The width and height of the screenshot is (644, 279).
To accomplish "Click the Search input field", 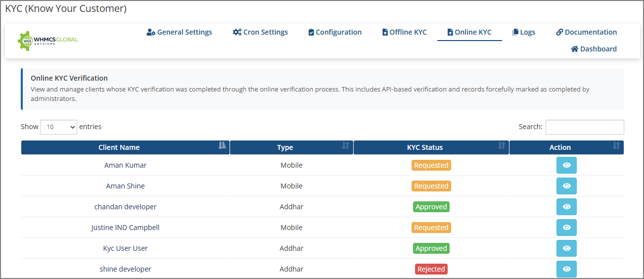I will tap(584, 127).
